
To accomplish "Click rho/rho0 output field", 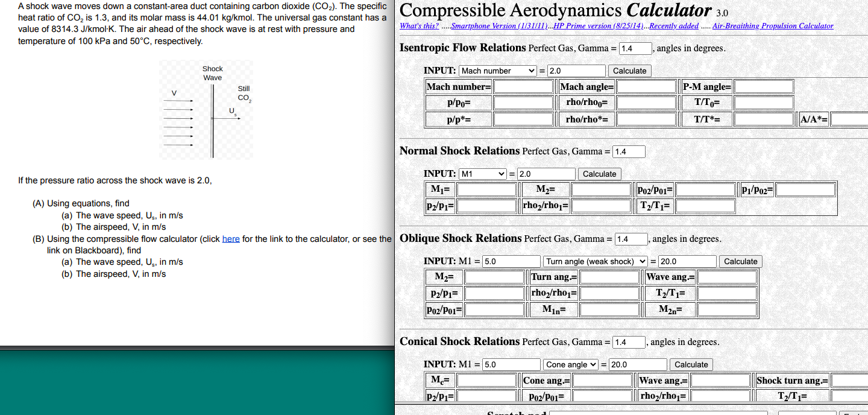I will [x=646, y=103].
